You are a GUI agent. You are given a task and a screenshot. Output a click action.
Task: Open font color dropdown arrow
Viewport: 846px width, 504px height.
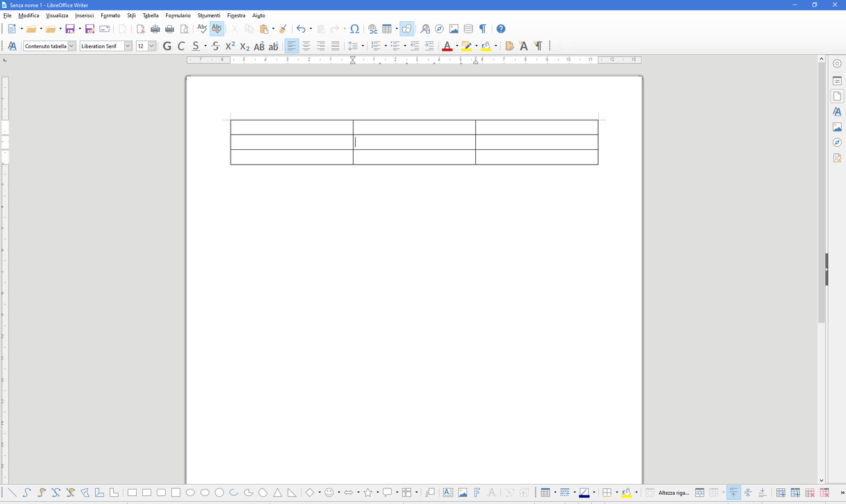[x=457, y=46]
